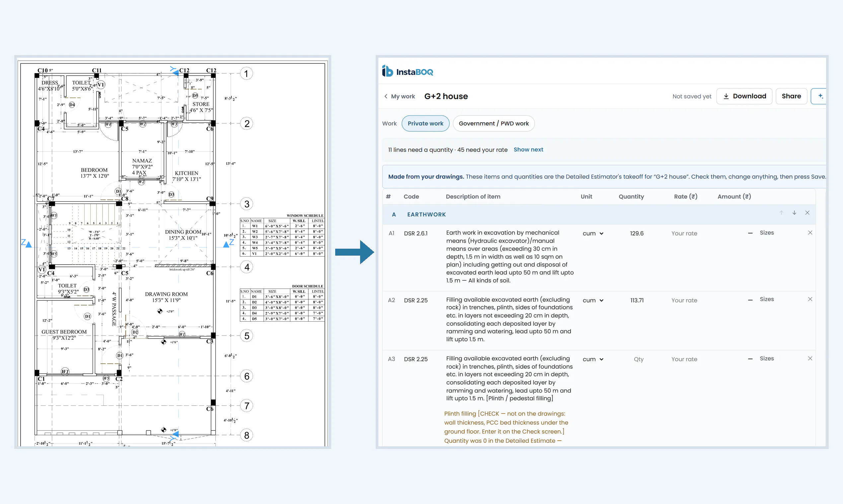Click grid marker 1 on the drawing

247,73
